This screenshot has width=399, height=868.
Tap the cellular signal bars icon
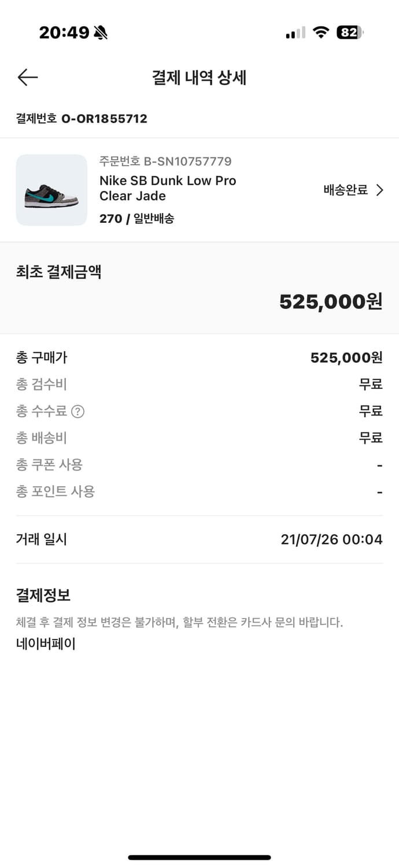click(295, 33)
